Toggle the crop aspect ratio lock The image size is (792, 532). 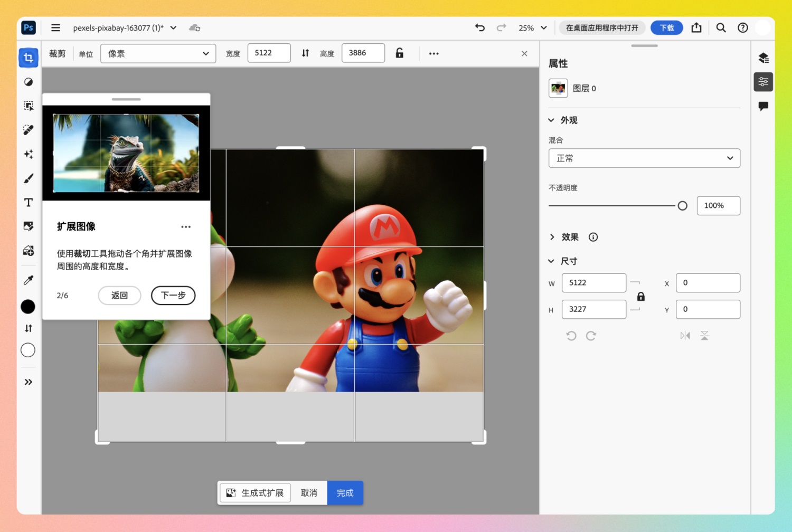(x=400, y=53)
